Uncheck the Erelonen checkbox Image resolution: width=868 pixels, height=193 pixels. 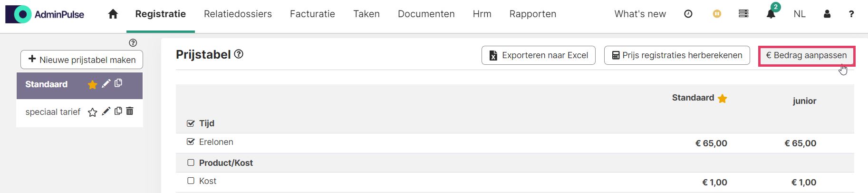[191, 142]
